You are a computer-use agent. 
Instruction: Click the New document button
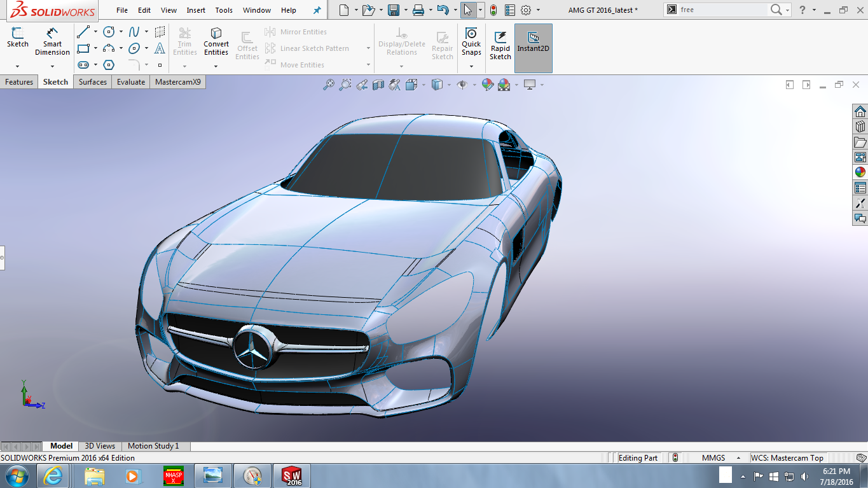pyautogui.click(x=344, y=10)
